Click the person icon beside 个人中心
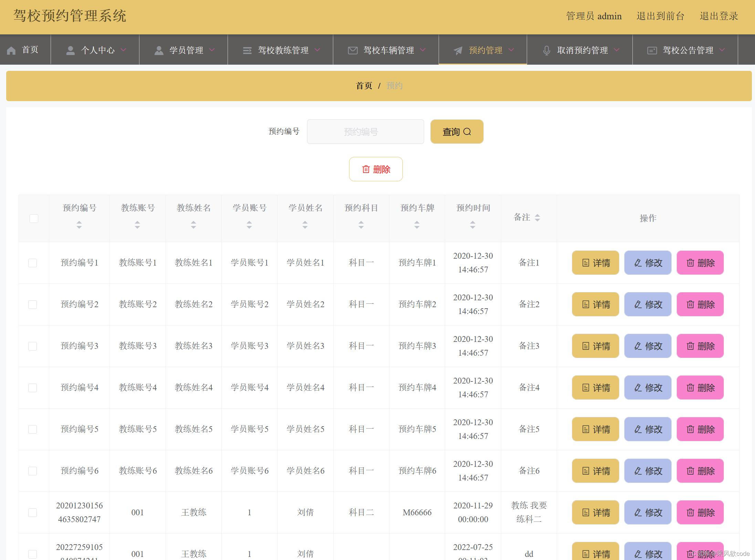The width and height of the screenshot is (755, 560). click(71, 50)
